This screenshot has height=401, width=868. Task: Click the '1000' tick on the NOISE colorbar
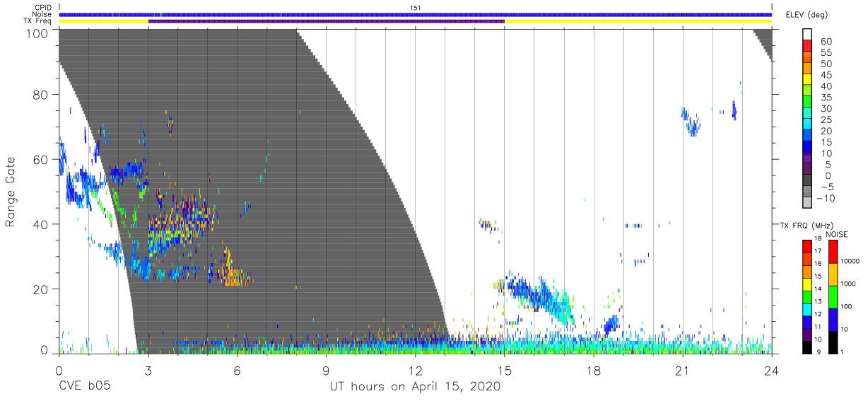click(x=849, y=285)
